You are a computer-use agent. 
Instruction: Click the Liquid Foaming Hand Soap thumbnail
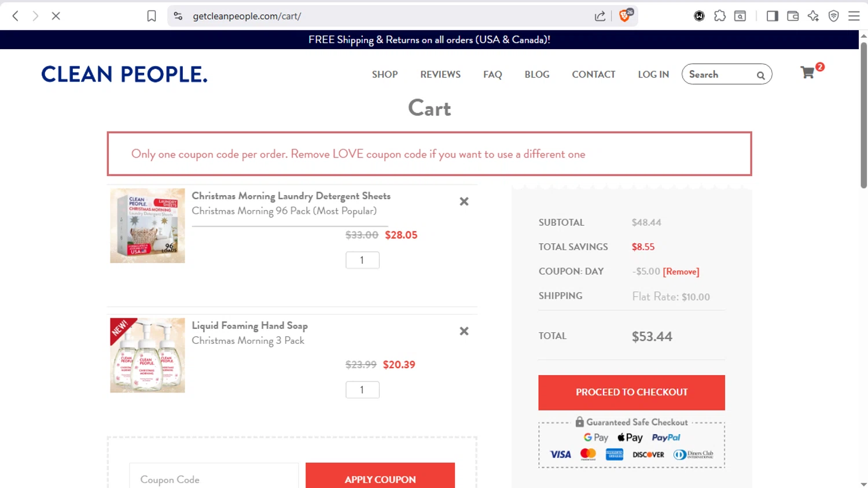(x=148, y=355)
